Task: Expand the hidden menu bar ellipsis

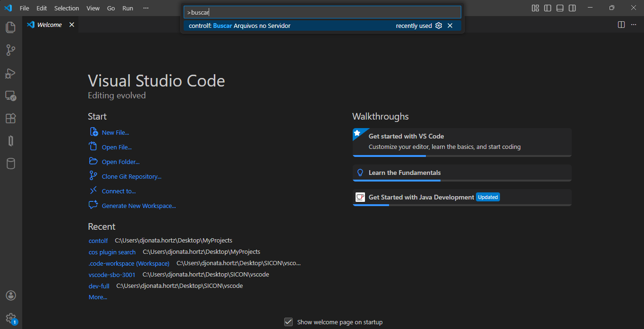Action: (146, 8)
